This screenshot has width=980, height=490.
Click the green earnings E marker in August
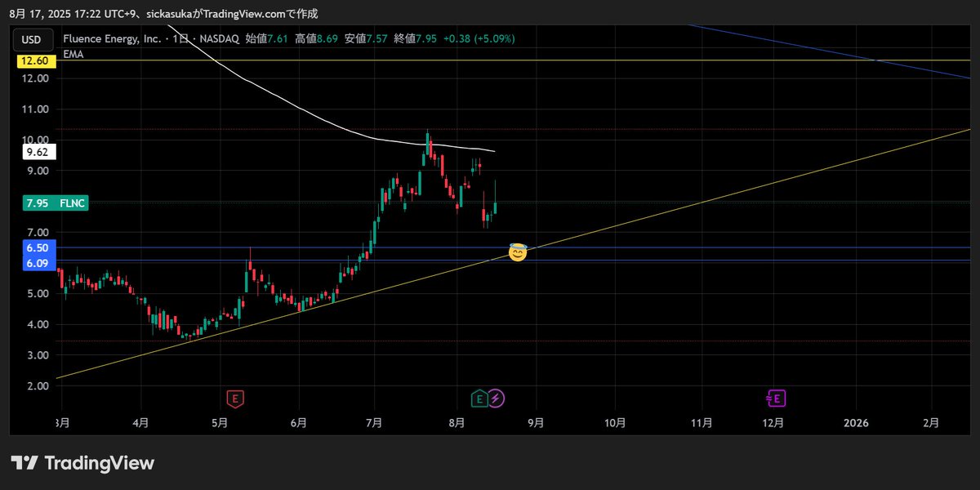(479, 399)
